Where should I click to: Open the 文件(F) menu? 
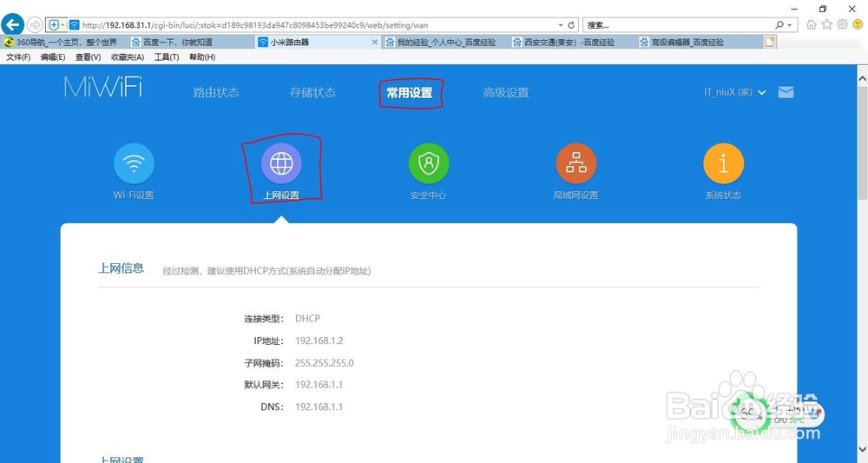18,57
